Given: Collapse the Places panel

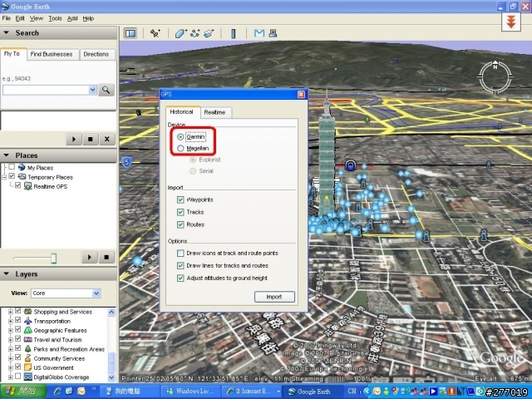Looking at the screenshot, I should point(6,155).
